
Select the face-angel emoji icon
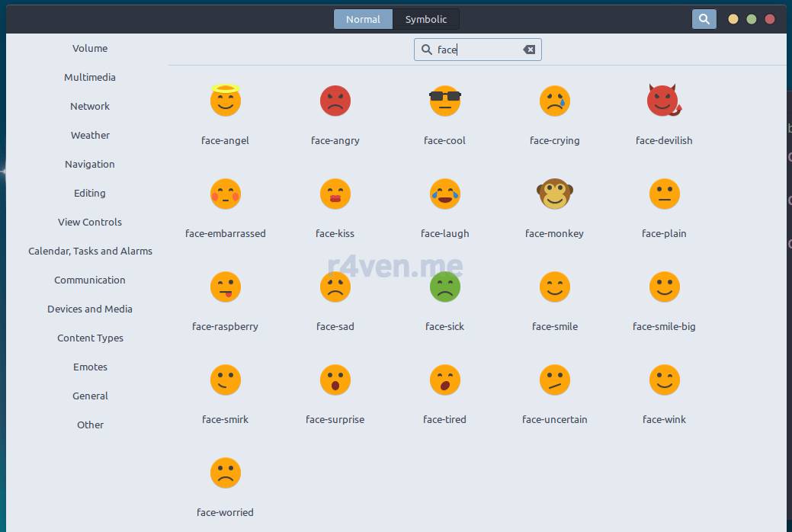tap(225, 101)
